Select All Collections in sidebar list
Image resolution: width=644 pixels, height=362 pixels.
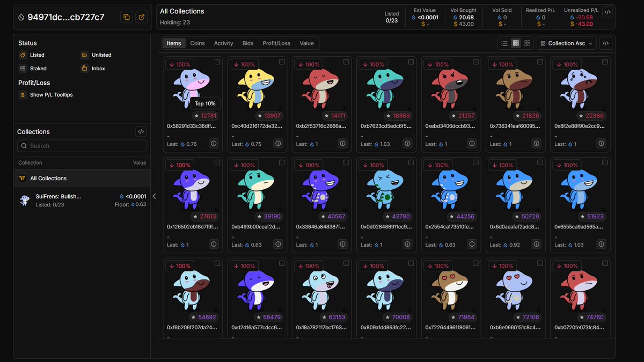pyautogui.click(x=82, y=178)
